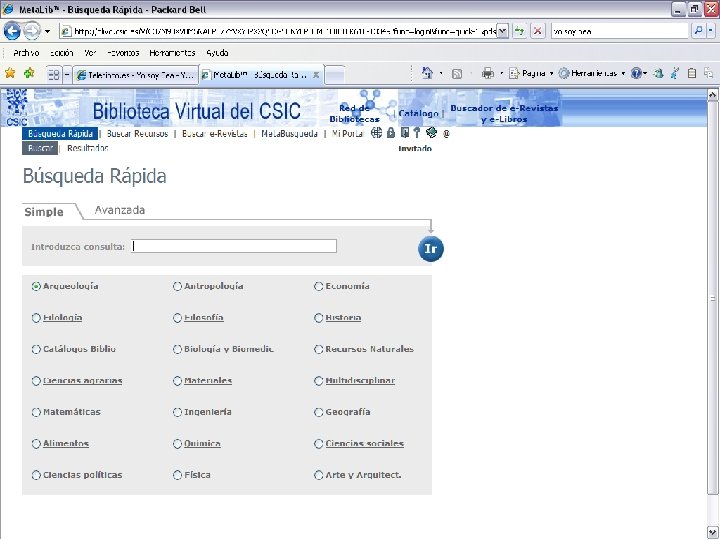Select the Filosofía radio button
The height and width of the screenshot is (540, 720).
(x=177, y=318)
